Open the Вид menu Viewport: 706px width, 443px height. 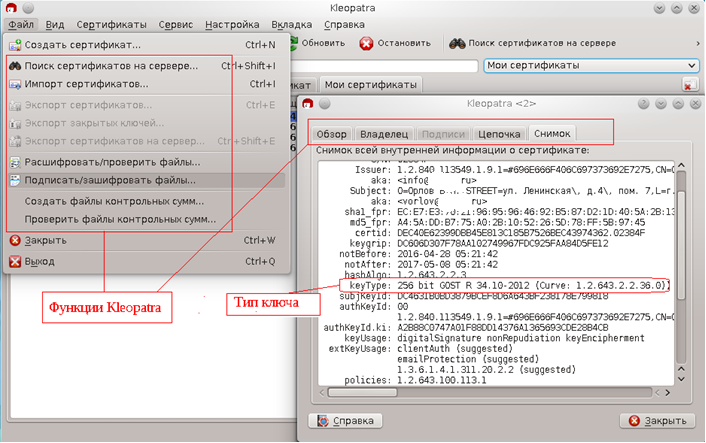click(55, 24)
